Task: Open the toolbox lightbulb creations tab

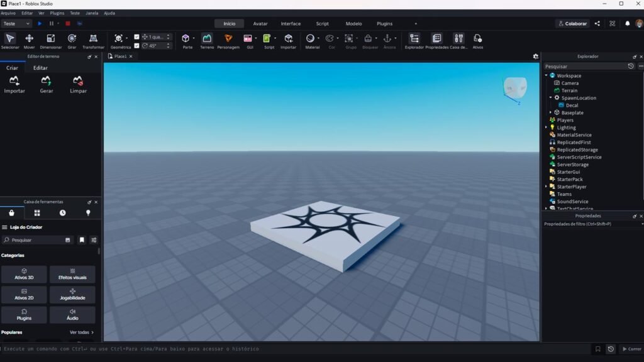Action: (88, 212)
